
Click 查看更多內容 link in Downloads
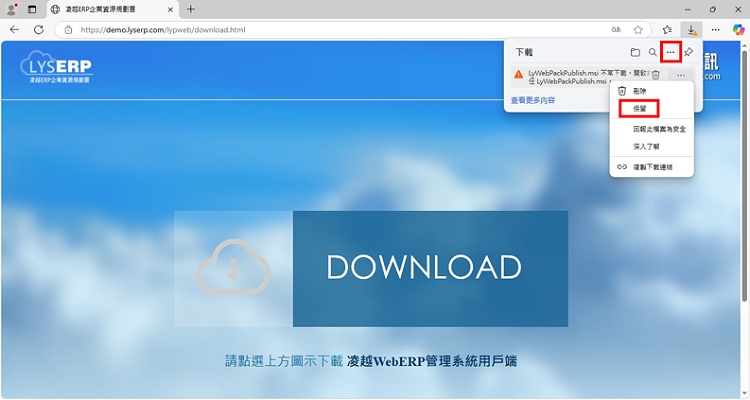click(x=533, y=101)
